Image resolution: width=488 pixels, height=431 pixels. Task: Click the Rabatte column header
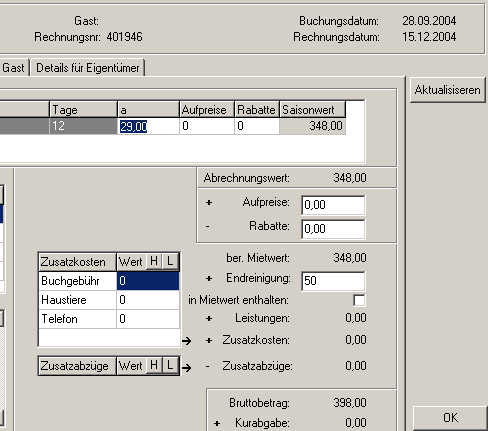257,110
